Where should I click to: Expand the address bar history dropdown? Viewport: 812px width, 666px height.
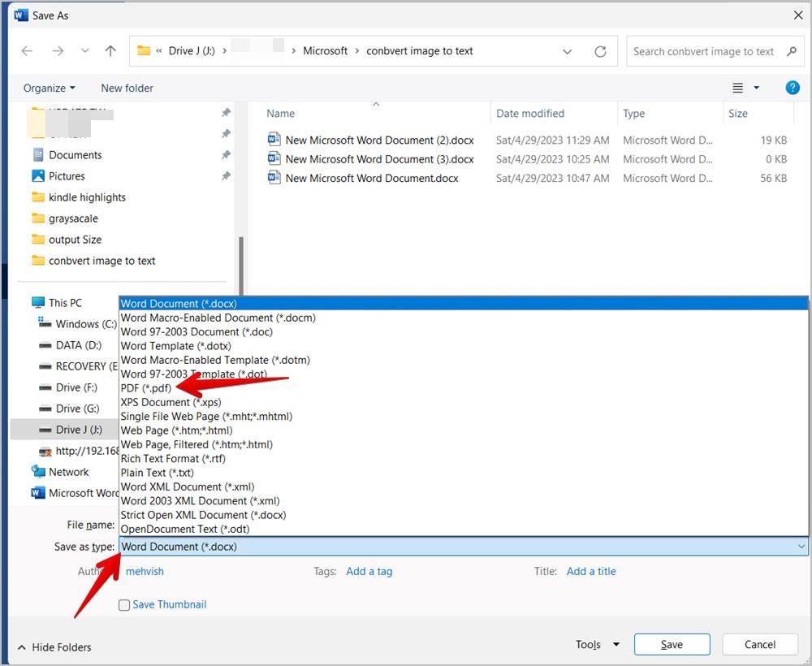pos(567,51)
